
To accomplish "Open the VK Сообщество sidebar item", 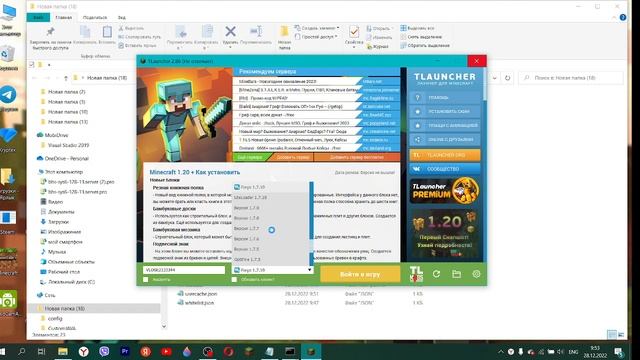I will pyautogui.click(x=444, y=169).
